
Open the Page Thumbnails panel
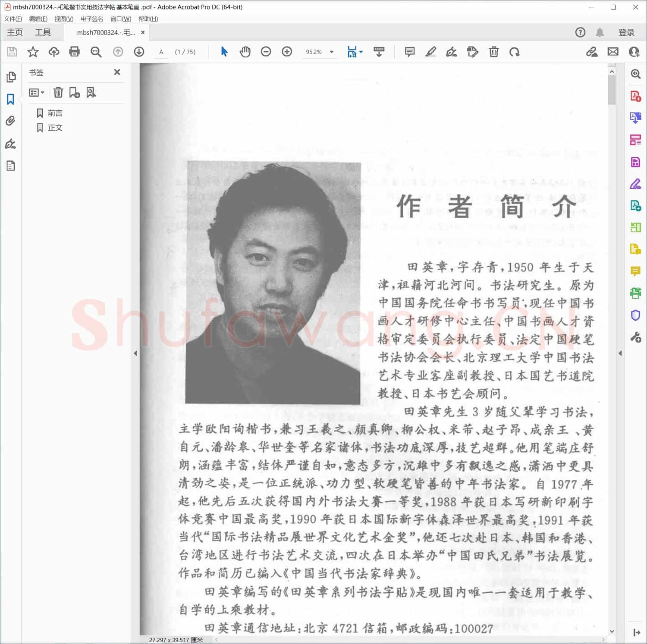[x=10, y=78]
